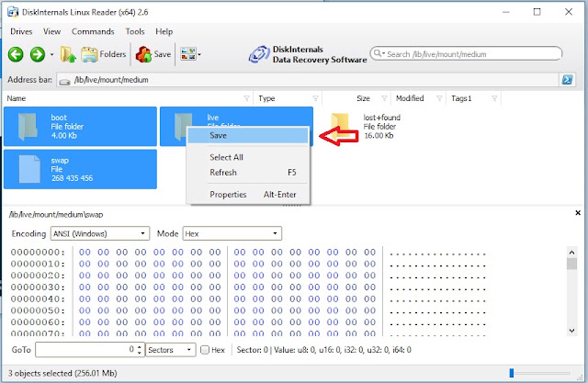Close the hex preview pane
This screenshot has height=383, width=588.
pyautogui.click(x=578, y=213)
